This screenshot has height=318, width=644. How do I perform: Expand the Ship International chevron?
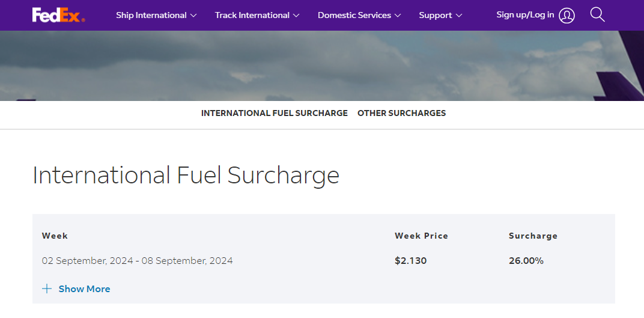(x=193, y=16)
